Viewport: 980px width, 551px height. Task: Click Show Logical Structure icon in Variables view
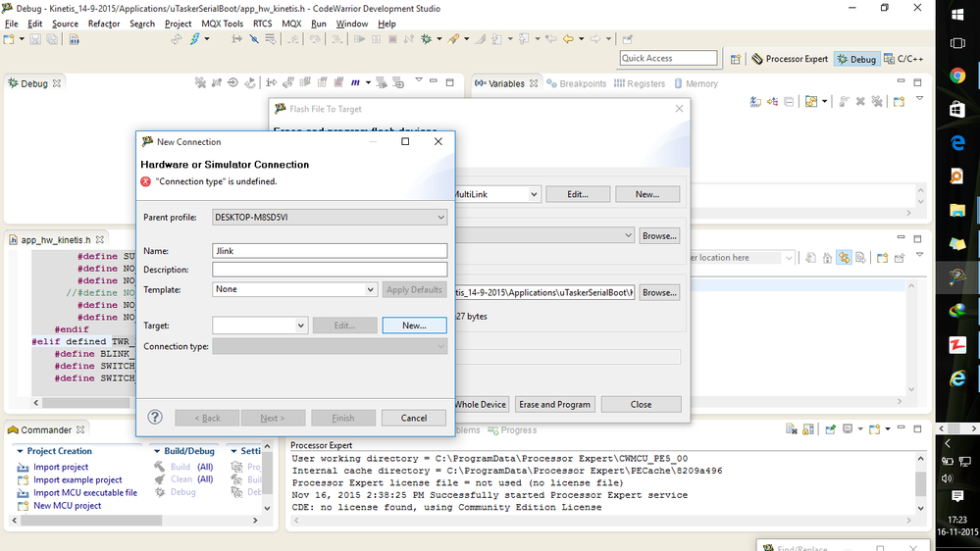(x=772, y=101)
